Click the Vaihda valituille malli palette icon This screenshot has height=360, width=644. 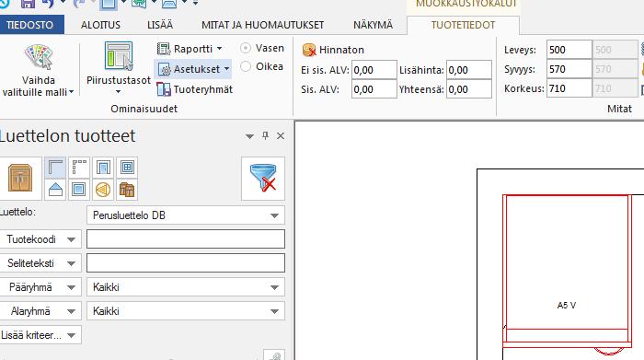[39, 57]
